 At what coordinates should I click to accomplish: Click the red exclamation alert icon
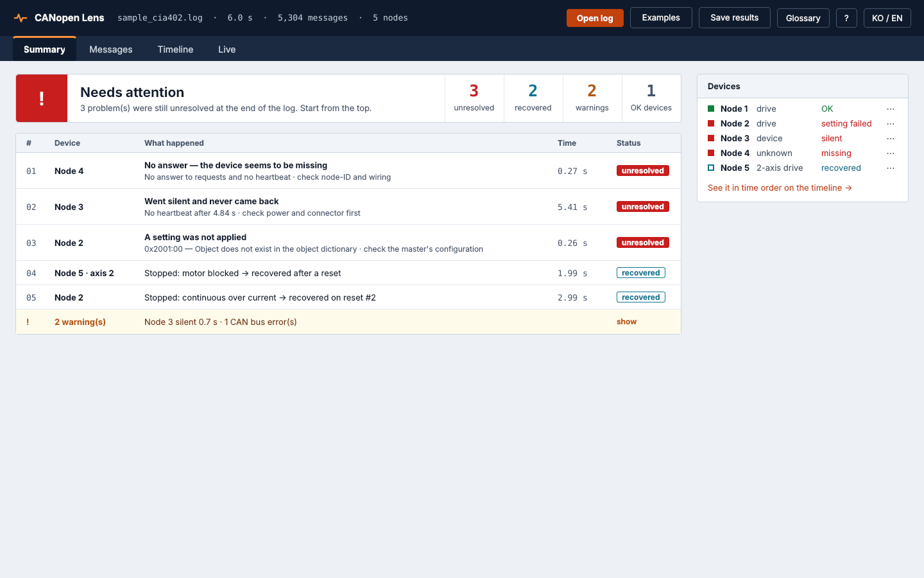click(42, 98)
